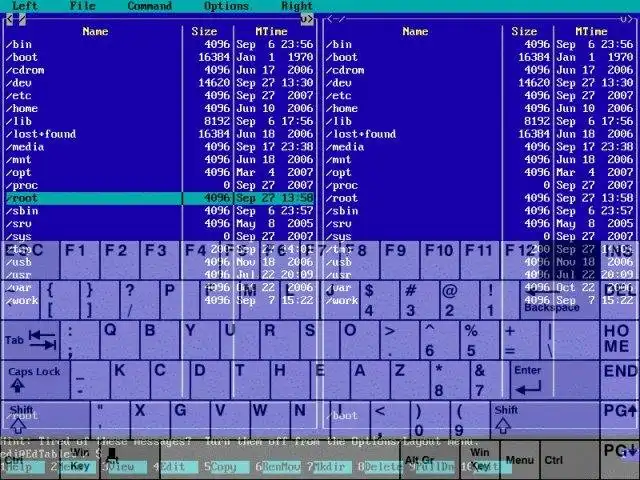Open the Options menu
Image resolution: width=640 pixels, height=480 pixels.
point(226,6)
